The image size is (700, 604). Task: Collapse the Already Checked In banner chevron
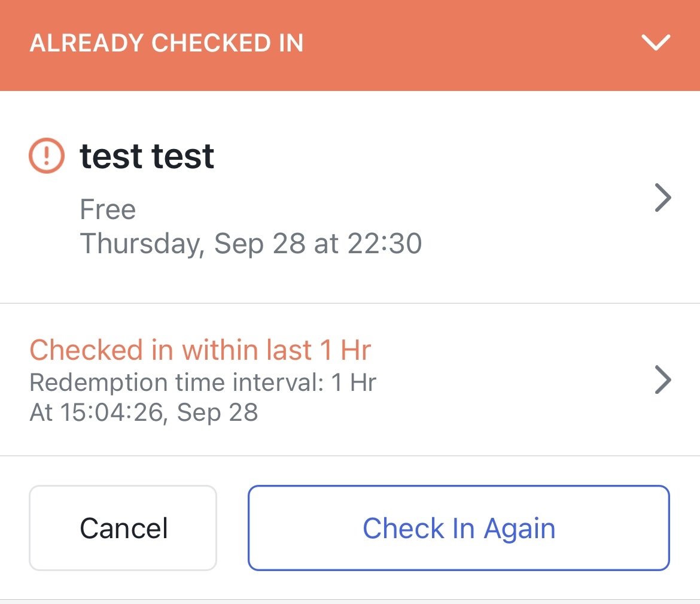(x=655, y=43)
